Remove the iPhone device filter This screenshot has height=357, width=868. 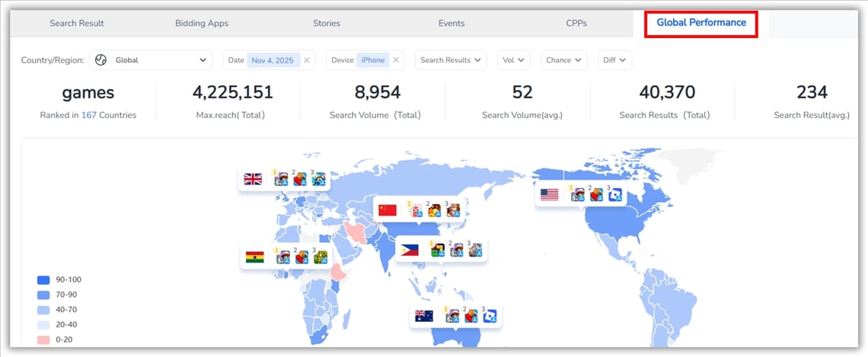click(x=396, y=60)
